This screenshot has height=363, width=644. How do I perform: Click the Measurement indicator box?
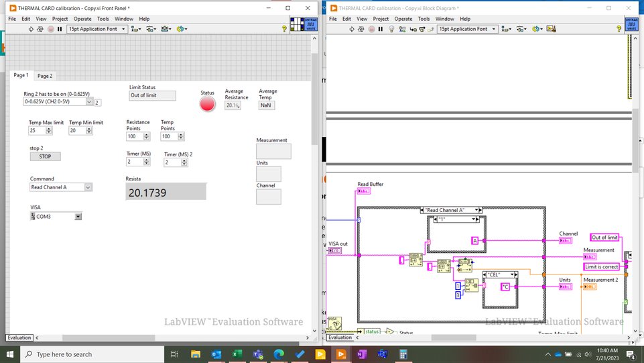pyautogui.click(x=273, y=151)
